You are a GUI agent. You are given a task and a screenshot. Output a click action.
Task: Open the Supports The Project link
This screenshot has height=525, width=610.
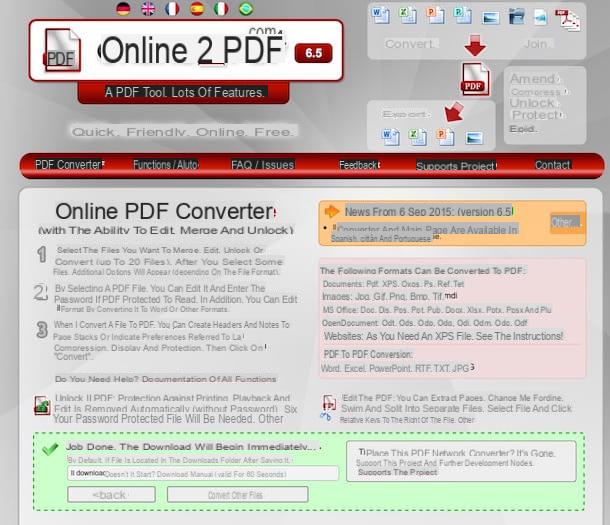tap(397, 472)
